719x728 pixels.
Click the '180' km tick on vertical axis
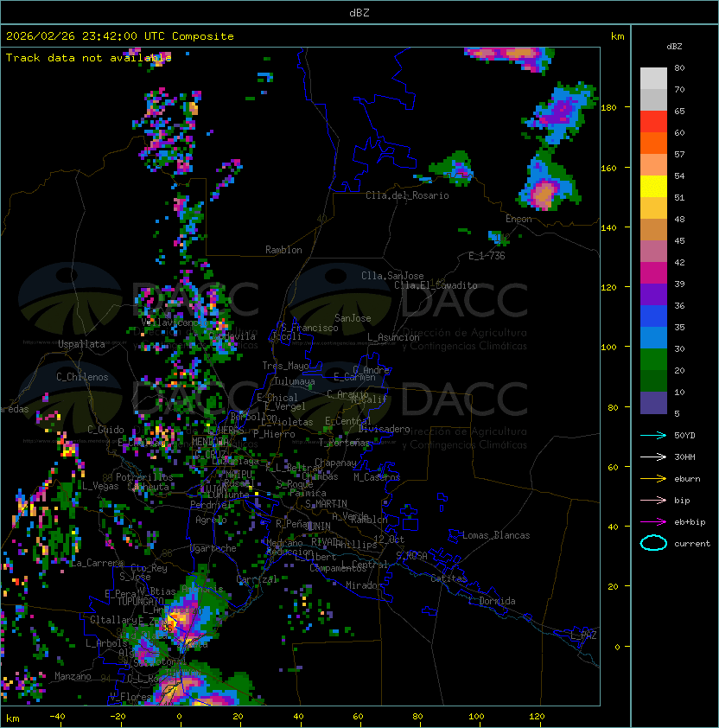point(608,108)
